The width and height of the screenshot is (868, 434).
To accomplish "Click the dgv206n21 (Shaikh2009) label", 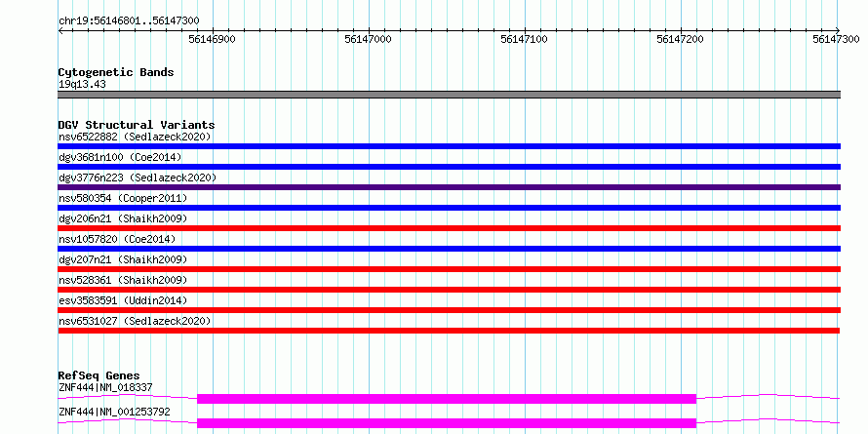I will click(123, 218).
